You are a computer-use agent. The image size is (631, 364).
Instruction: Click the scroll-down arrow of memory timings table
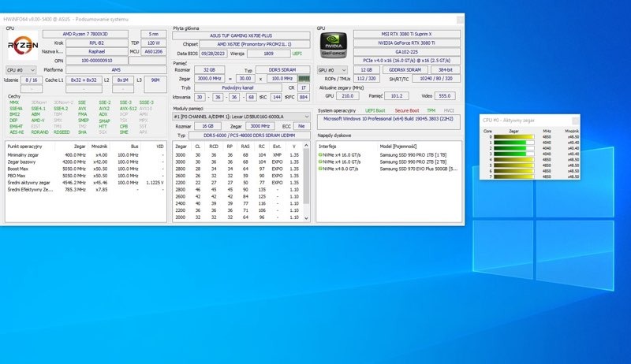(306, 218)
